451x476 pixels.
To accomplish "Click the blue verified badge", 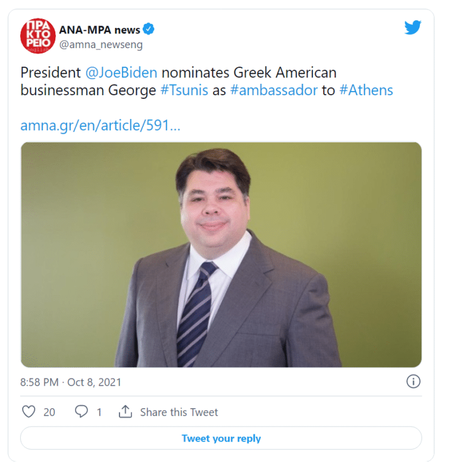I will [x=148, y=29].
